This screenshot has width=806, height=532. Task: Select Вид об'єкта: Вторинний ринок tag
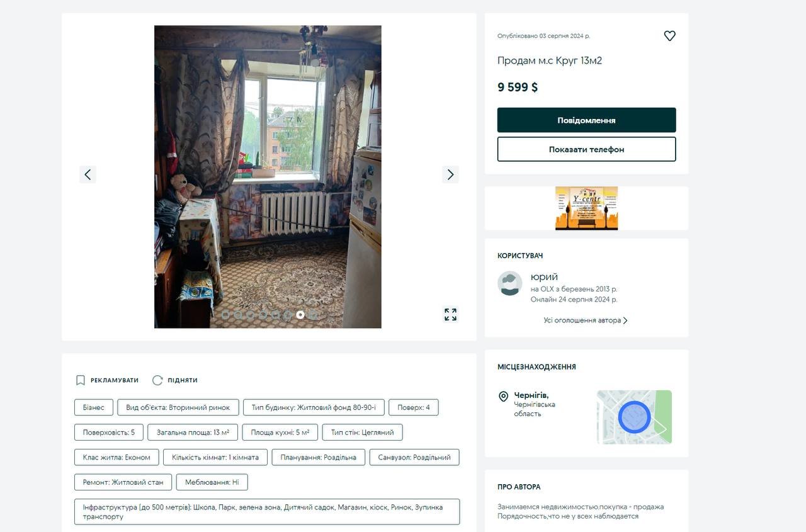(x=178, y=407)
